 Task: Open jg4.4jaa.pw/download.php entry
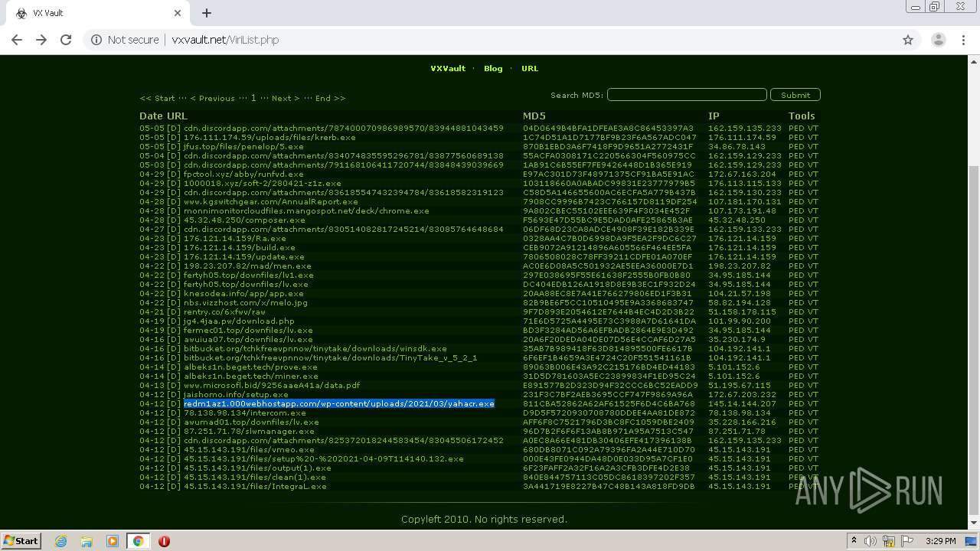point(239,321)
